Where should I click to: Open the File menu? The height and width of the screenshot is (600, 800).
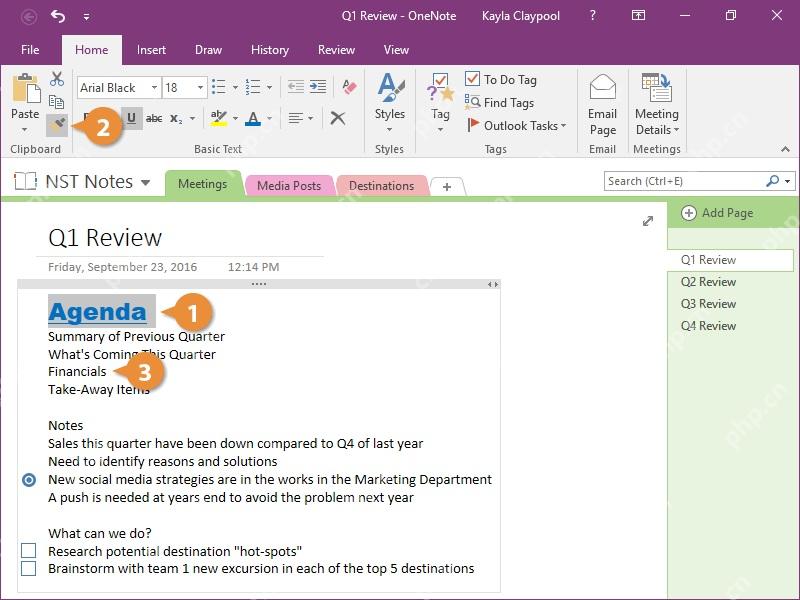tap(30, 49)
